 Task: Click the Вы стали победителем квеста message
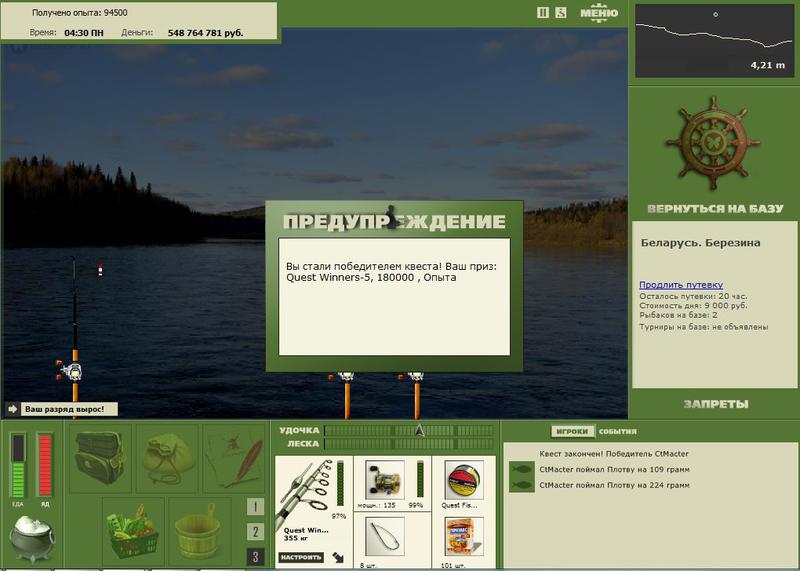coord(391,272)
